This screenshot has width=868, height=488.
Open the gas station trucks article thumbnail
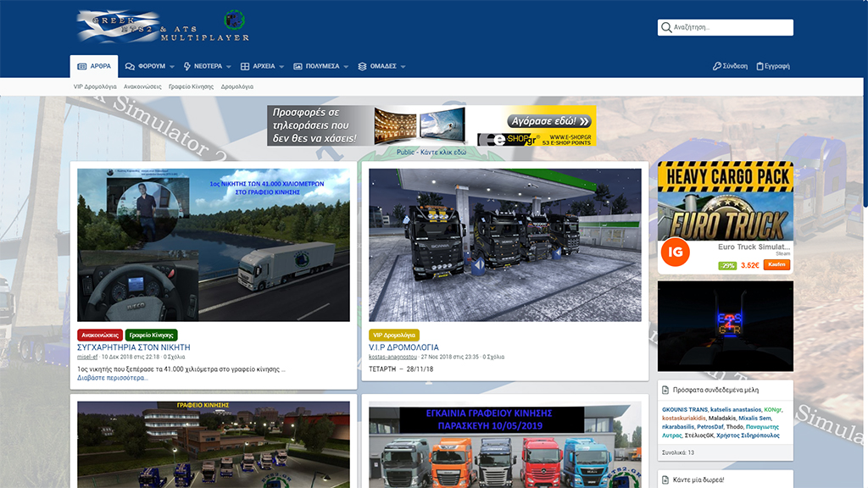coord(504,245)
